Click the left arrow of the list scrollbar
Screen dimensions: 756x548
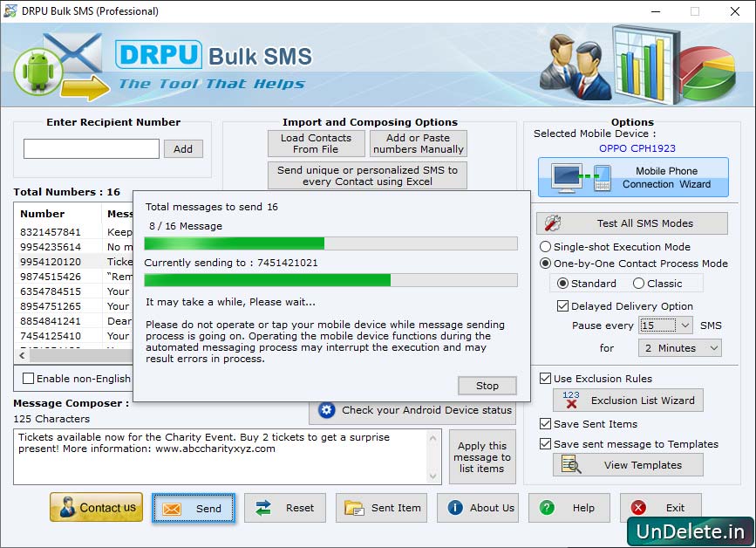tap(22, 355)
